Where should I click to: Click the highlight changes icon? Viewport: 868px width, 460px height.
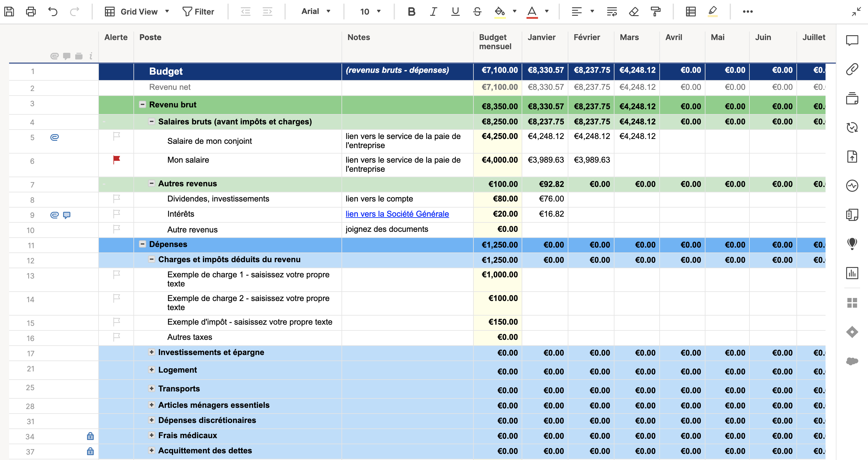point(713,12)
